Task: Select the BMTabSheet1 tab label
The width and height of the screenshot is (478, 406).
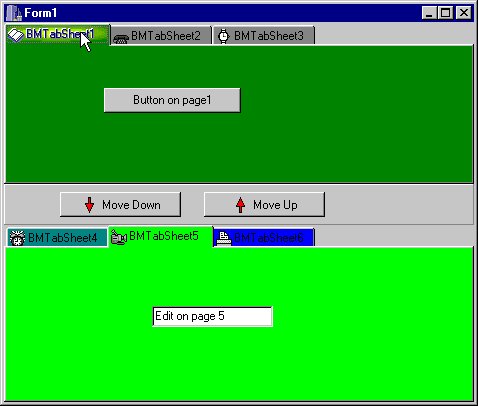Action: pos(60,34)
